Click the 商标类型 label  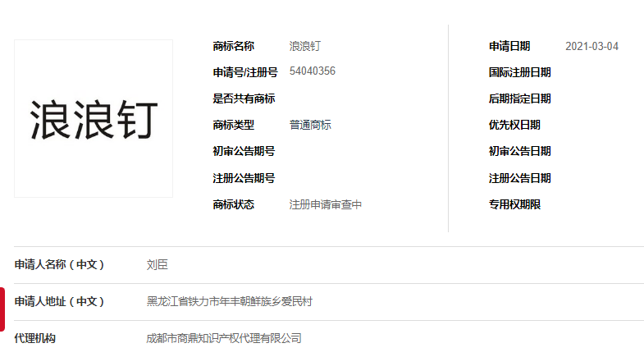tap(233, 125)
